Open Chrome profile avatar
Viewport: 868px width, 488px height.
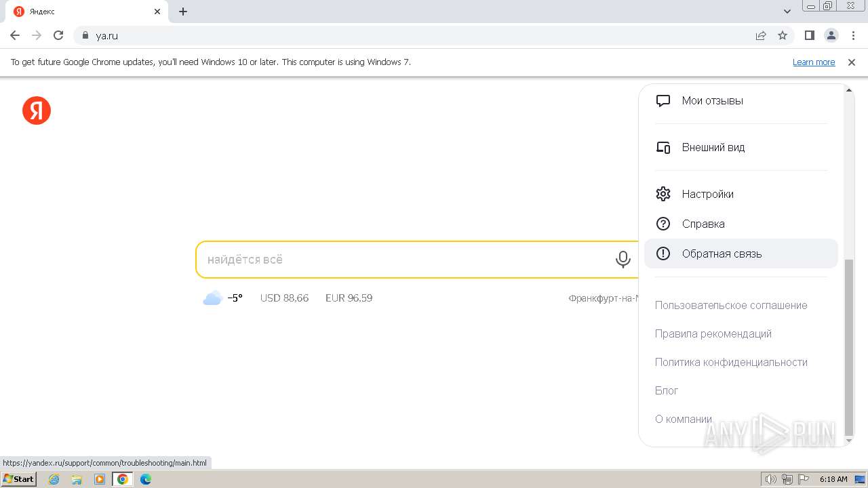point(831,35)
